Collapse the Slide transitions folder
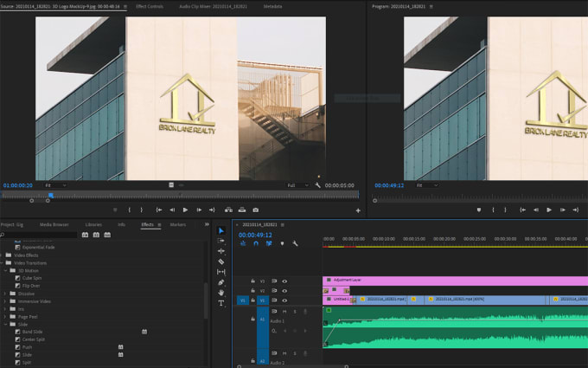This screenshot has height=368, width=588. [6, 324]
